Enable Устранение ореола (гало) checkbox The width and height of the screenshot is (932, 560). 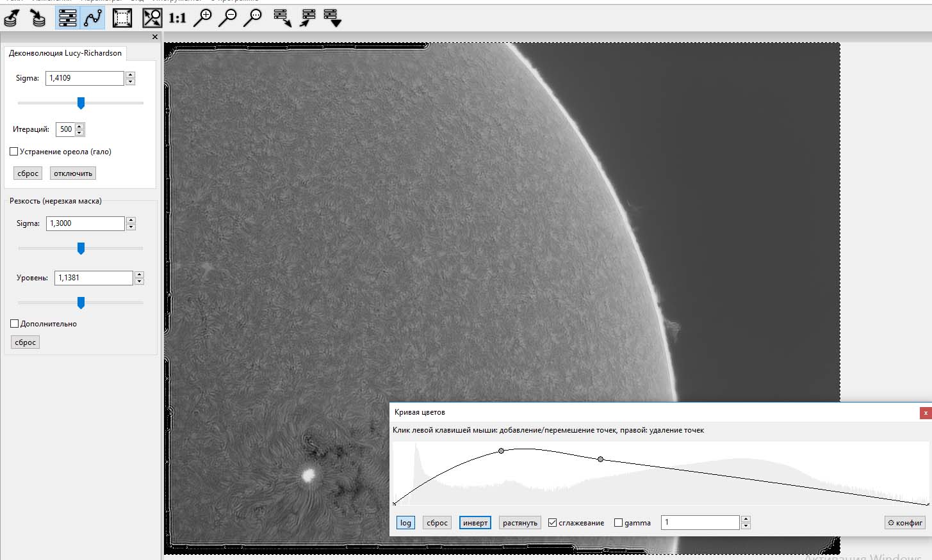pos(14,152)
